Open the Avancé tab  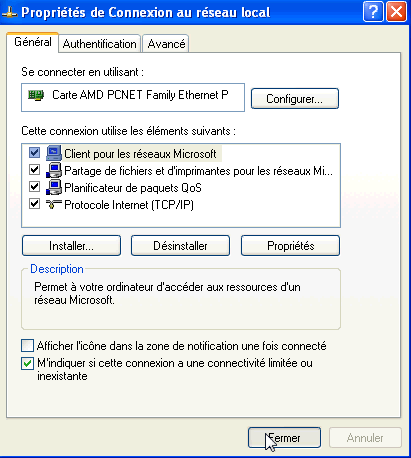point(166,44)
